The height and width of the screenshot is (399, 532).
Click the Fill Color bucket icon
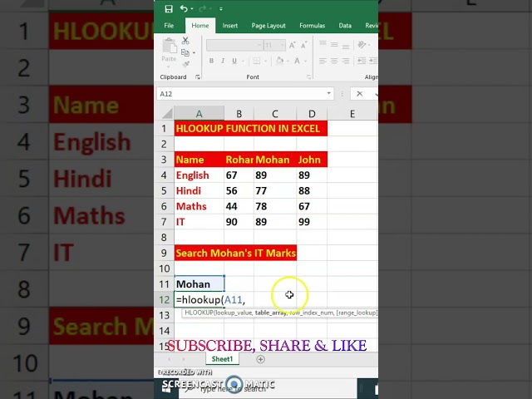tap(279, 61)
